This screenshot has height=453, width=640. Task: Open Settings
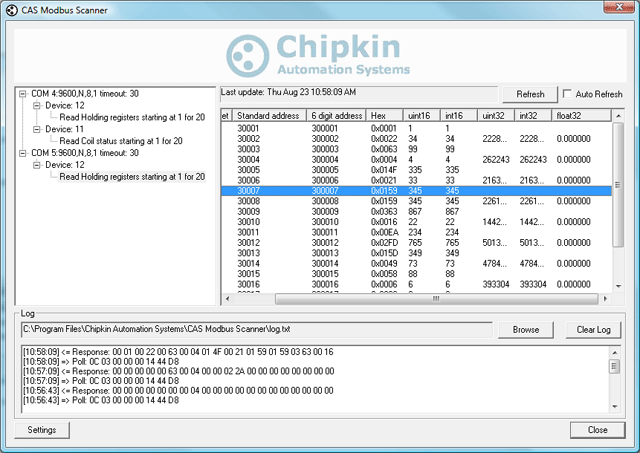pyautogui.click(x=41, y=430)
